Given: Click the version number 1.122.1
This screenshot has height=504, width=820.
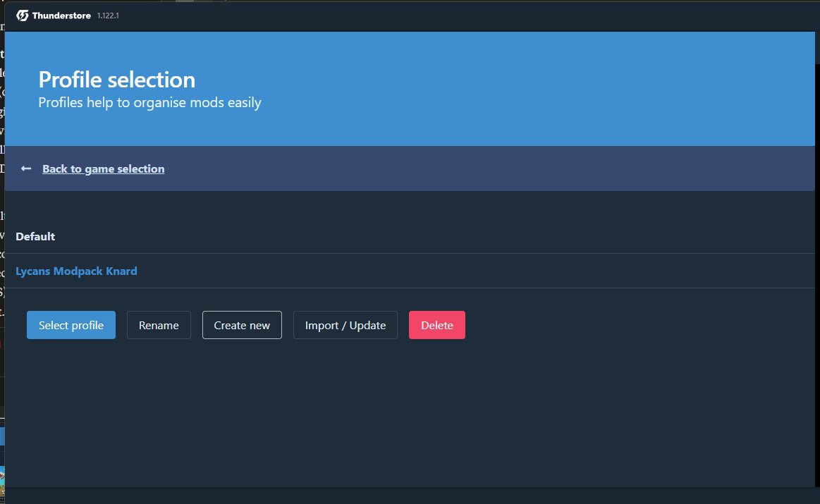Looking at the screenshot, I should 108,16.
